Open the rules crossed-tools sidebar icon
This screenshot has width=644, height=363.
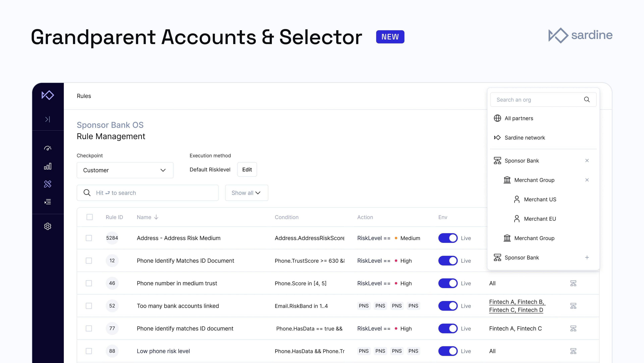47,184
